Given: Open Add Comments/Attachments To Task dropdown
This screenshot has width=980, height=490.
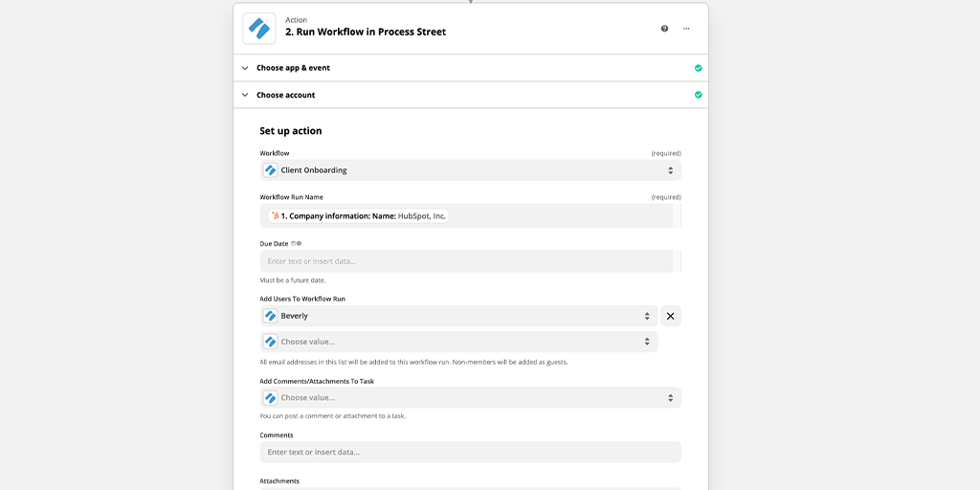Looking at the screenshot, I should coord(471,397).
